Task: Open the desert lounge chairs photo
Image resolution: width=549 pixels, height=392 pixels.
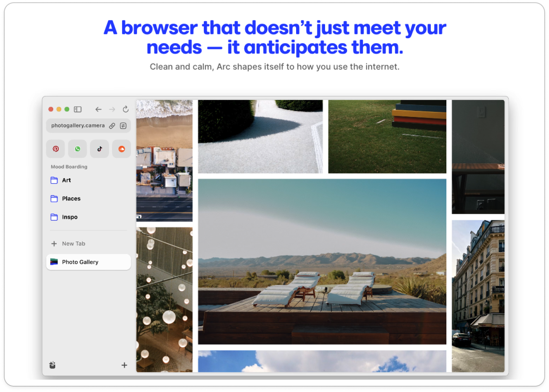Action: point(322,261)
